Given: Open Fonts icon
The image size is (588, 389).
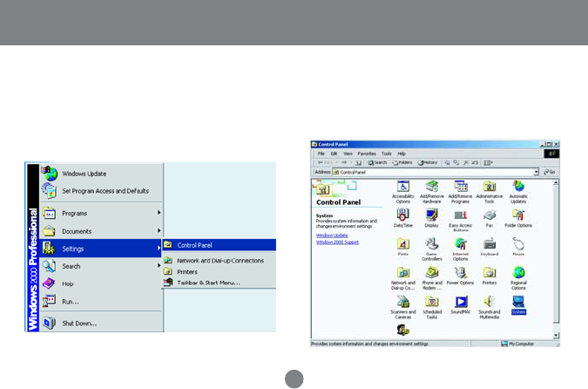Looking at the screenshot, I should pos(402,247).
